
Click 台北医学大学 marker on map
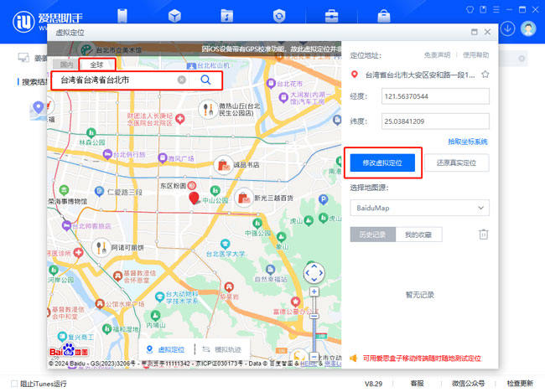[x=226, y=245]
